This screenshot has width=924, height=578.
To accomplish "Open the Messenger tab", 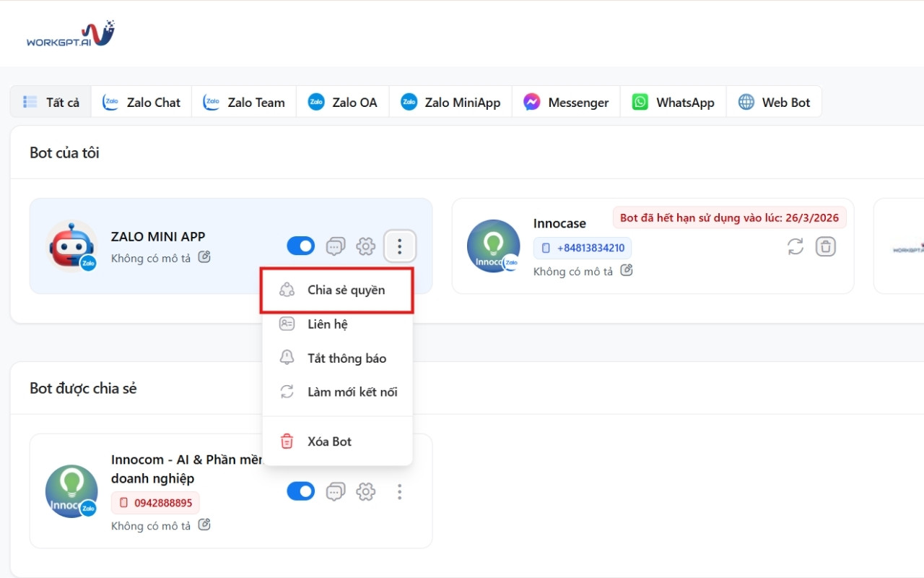I will pos(566,102).
